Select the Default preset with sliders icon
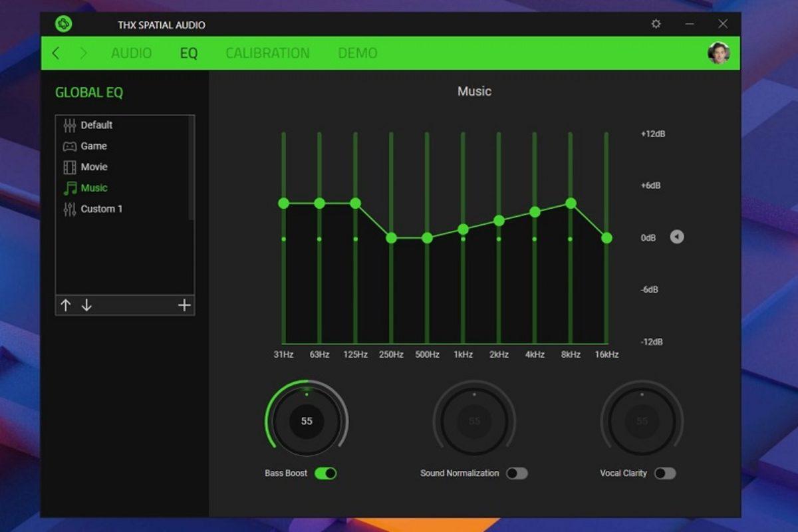The image size is (798, 532). point(95,125)
